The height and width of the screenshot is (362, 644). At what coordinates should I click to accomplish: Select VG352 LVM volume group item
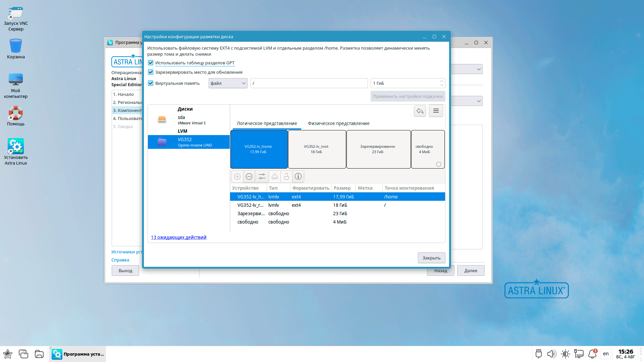189,142
